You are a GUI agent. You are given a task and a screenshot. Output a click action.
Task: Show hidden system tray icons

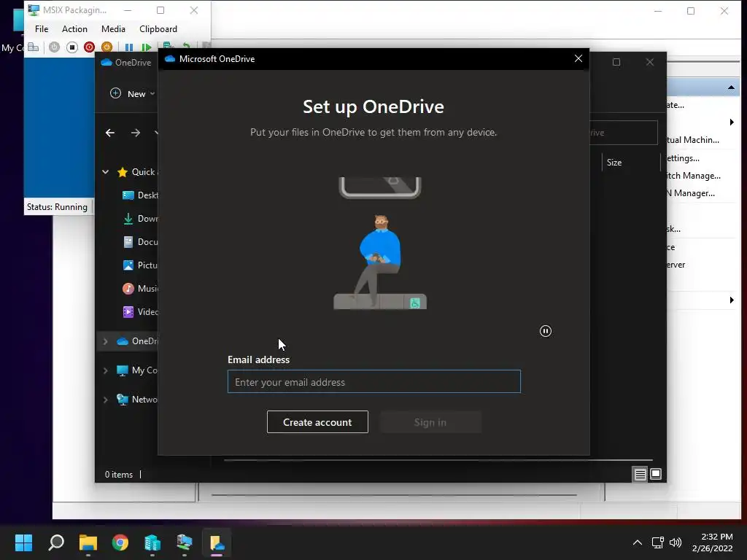coord(638,542)
